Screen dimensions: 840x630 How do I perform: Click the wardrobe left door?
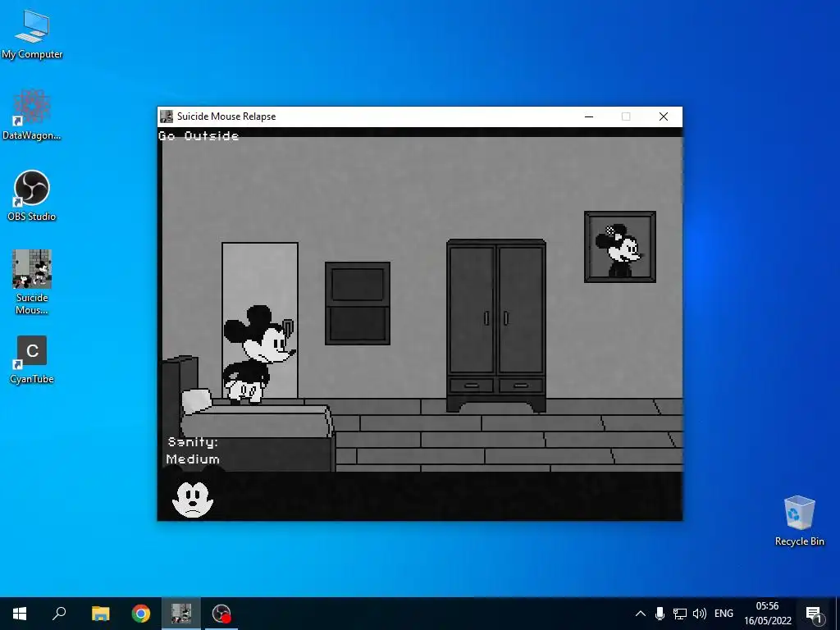click(x=472, y=309)
